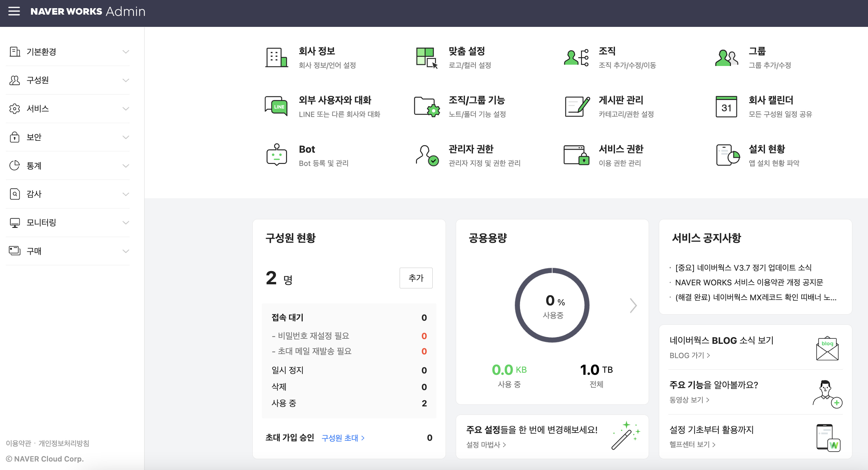
Task: Click the LINE chat bubble icon
Action: [x=276, y=106]
